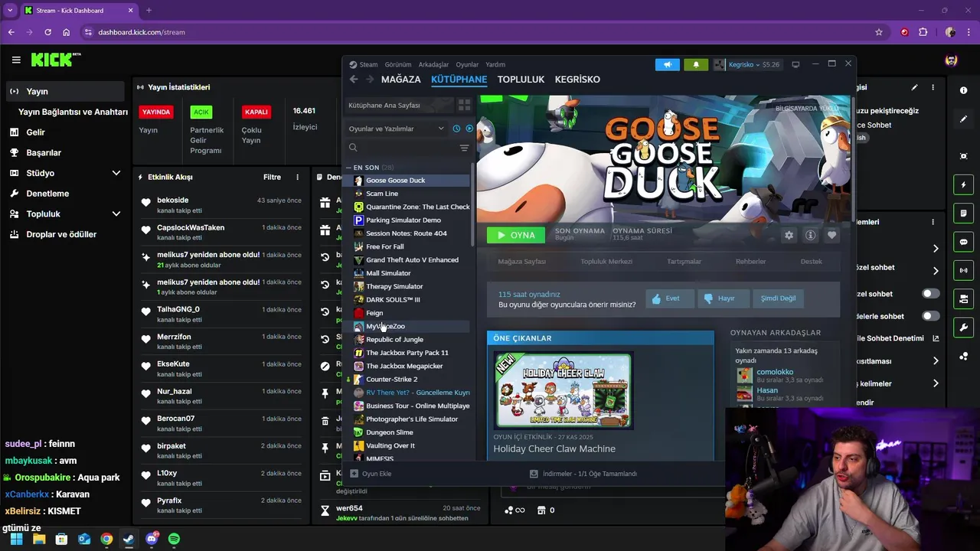This screenshot has width=980, height=551.
Task: Switch to MAĞAZA tab in Steam
Action: pos(401,80)
